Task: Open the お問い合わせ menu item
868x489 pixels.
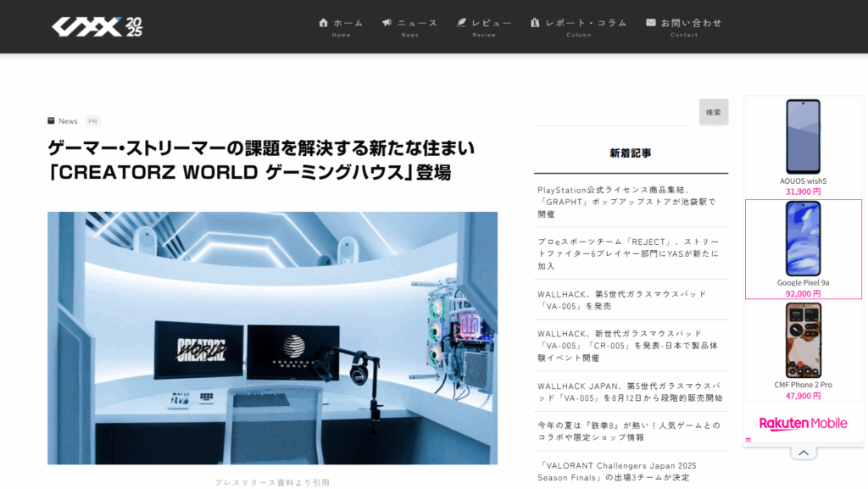Action: point(684,27)
